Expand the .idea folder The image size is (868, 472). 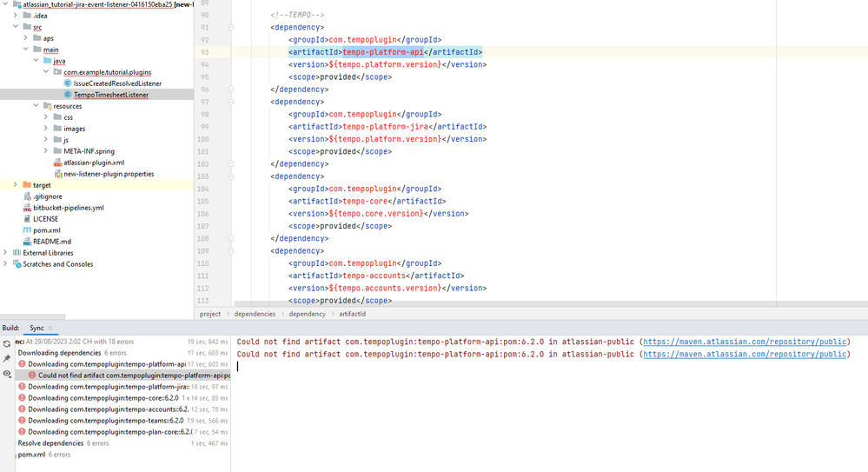coord(16,16)
